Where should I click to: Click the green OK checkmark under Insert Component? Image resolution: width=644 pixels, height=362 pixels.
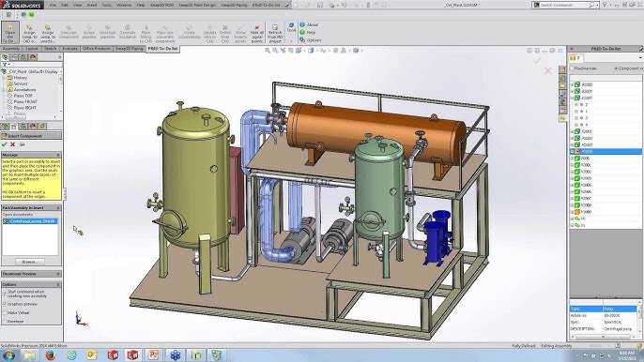tap(4, 144)
